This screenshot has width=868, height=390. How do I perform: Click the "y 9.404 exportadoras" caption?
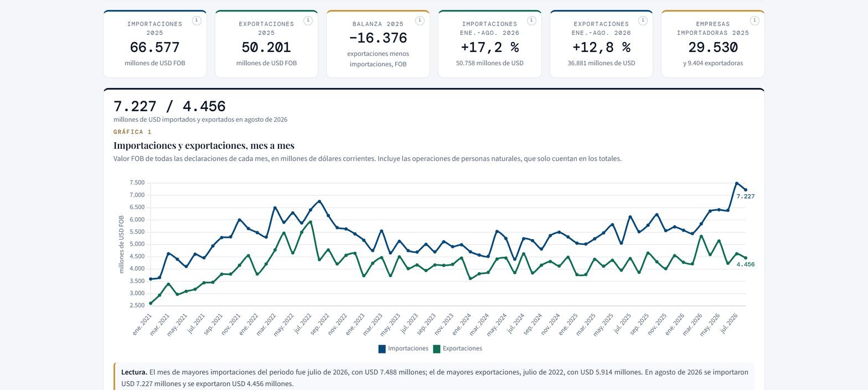tap(713, 63)
